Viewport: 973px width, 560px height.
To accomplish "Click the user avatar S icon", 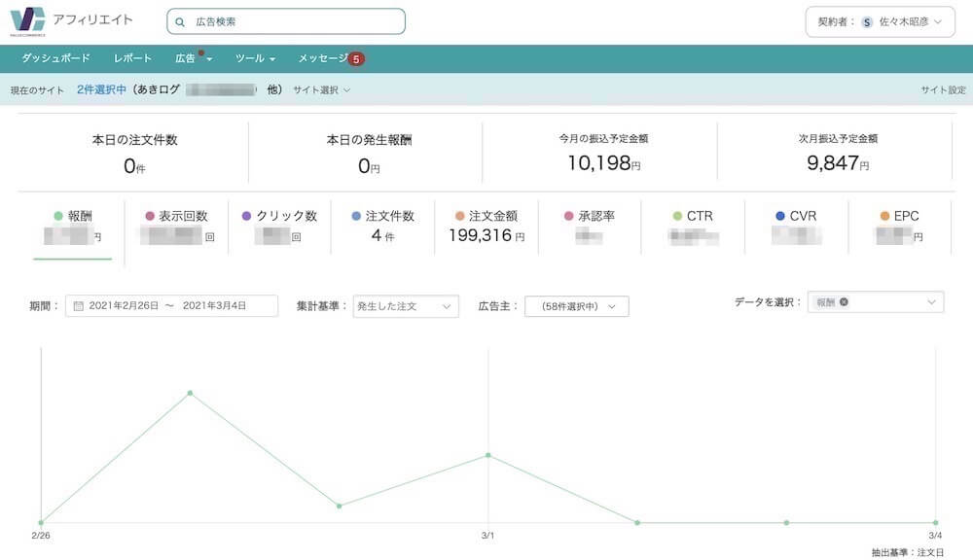I will pyautogui.click(x=867, y=22).
